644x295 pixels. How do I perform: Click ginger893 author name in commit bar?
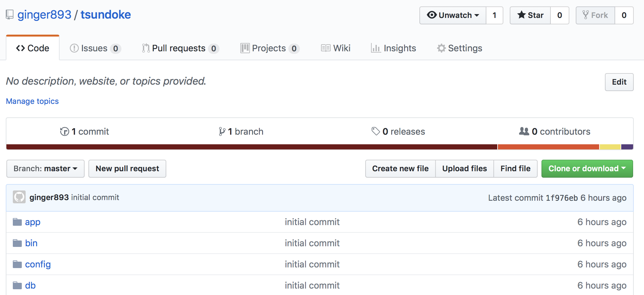[49, 198]
